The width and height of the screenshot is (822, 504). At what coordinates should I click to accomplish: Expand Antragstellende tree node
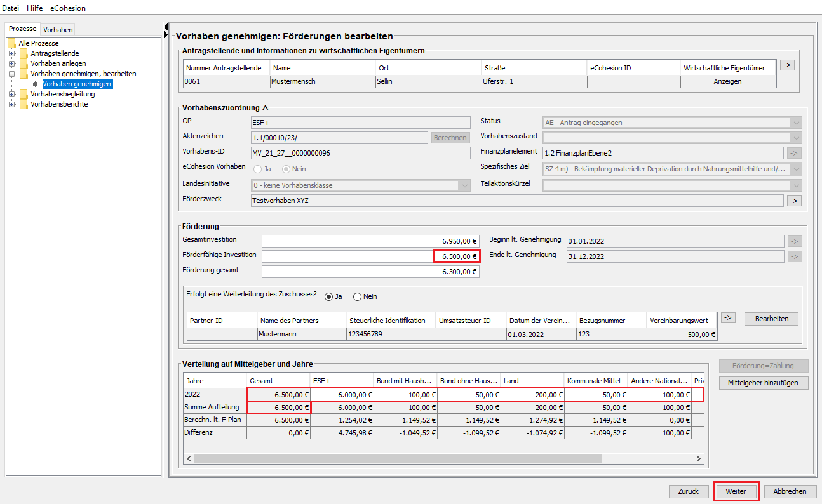11,53
